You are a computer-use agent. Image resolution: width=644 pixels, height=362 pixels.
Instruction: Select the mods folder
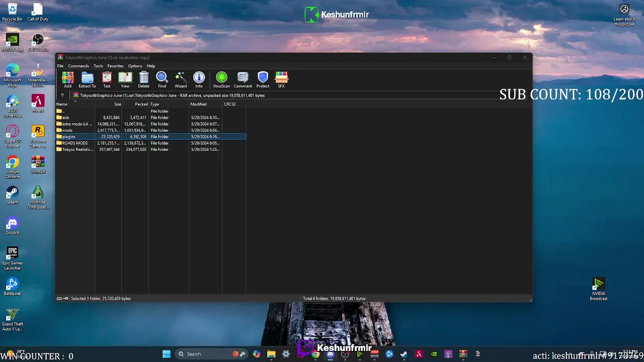pos(150,130)
